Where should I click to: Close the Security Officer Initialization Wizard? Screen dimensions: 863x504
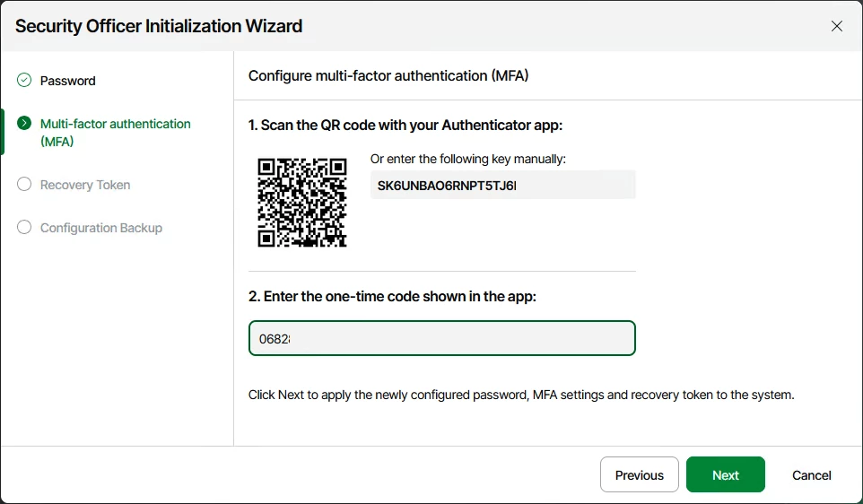coord(837,26)
